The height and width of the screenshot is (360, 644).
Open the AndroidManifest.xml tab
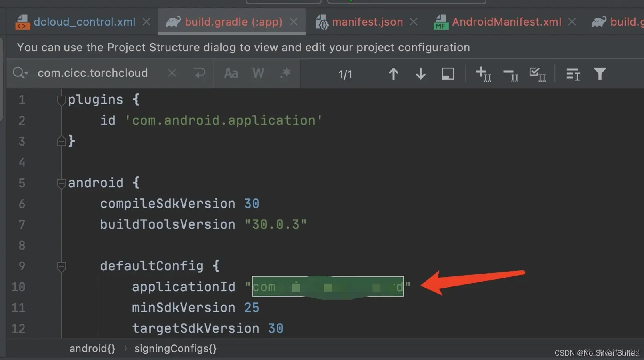(x=506, y=22)
